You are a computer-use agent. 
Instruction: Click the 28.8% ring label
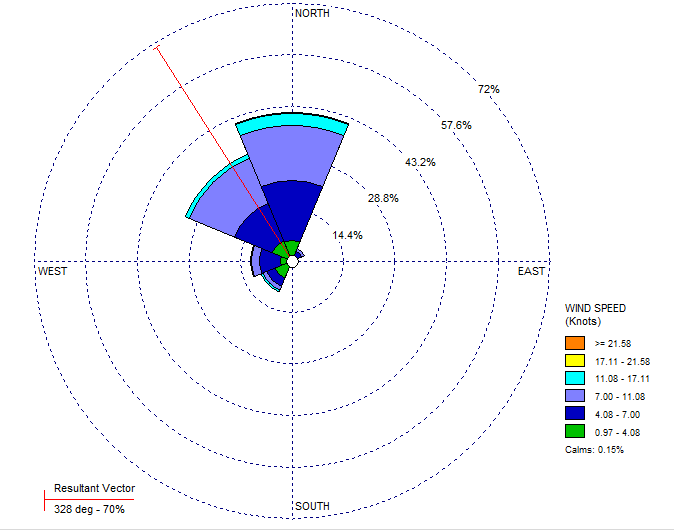tap(383, 198)
